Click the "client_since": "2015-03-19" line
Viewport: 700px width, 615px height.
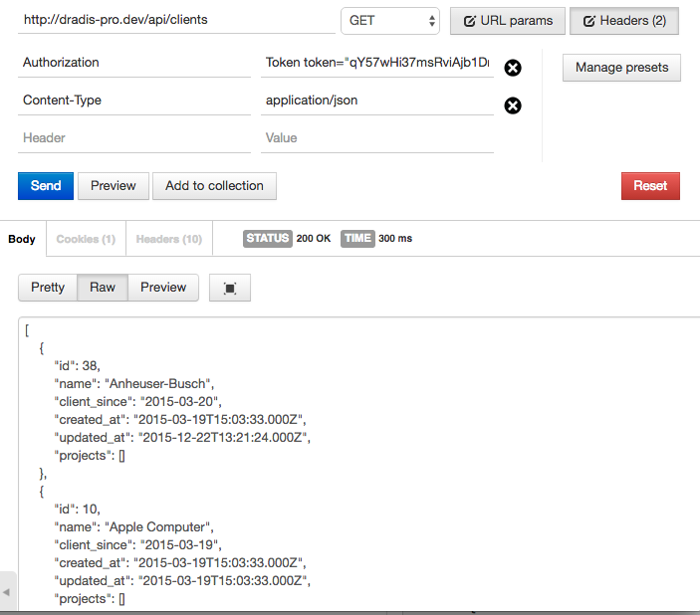[x=138, y=545]
